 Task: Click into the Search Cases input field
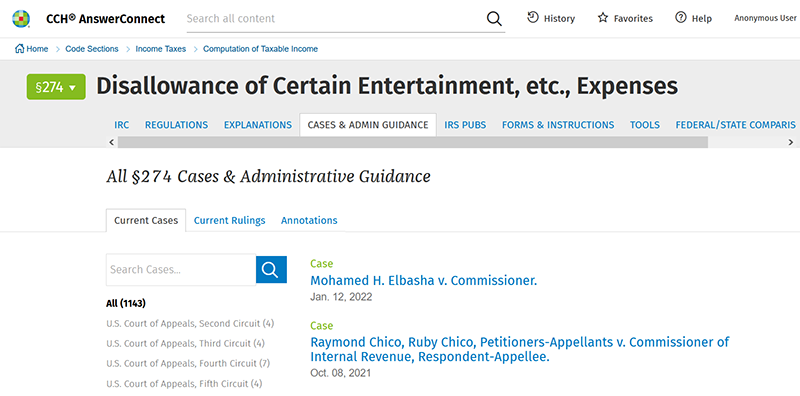181,269
